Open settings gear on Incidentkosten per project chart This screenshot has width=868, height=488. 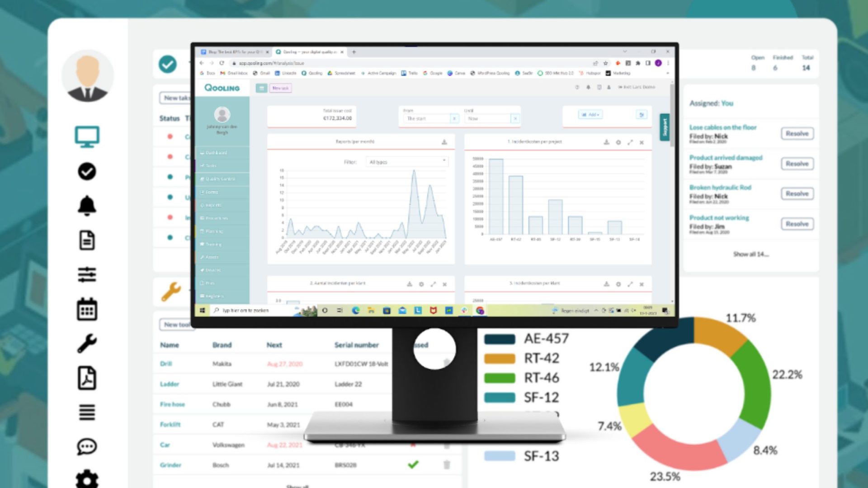[x=618, y=142]
